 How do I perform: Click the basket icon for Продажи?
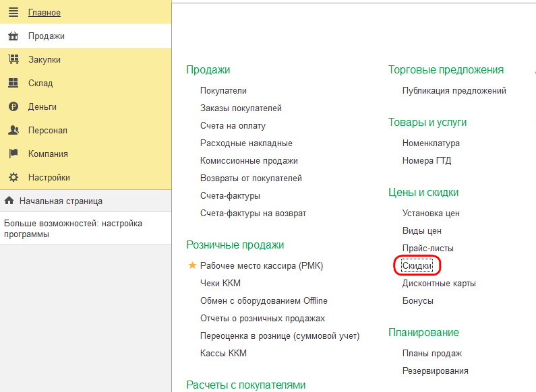pos(13,36)
